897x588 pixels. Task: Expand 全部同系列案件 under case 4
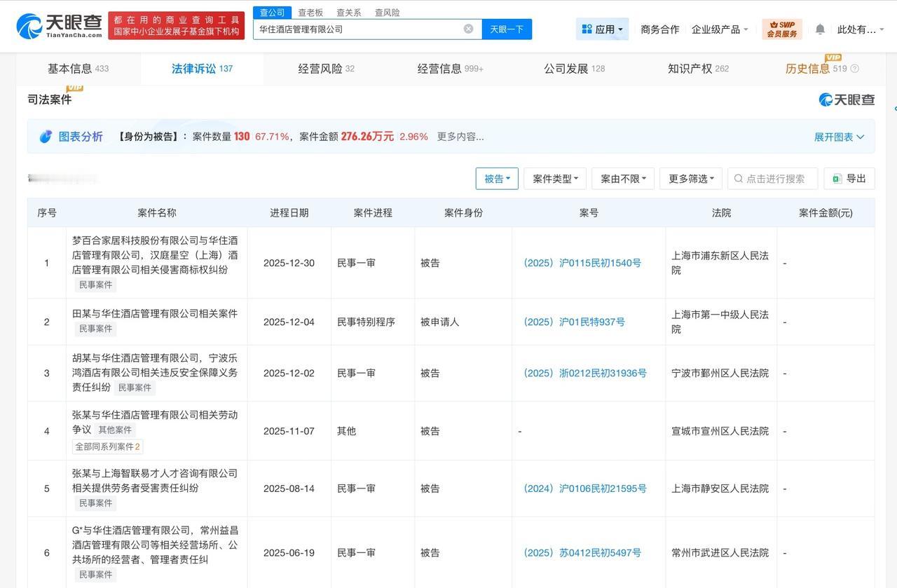click(107, 446)
